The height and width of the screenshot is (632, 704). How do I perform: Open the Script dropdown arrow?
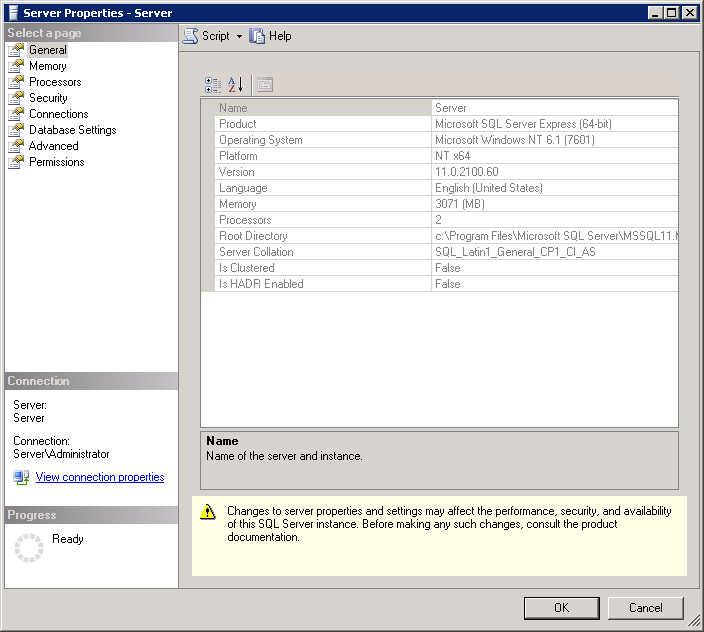(x=239, y=36)
